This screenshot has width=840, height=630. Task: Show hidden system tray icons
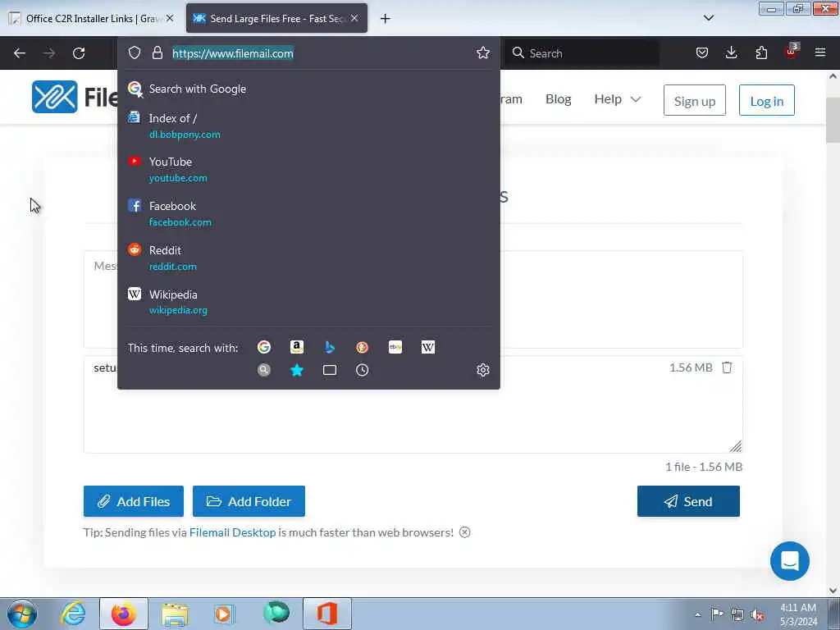(x=697, y=615)
